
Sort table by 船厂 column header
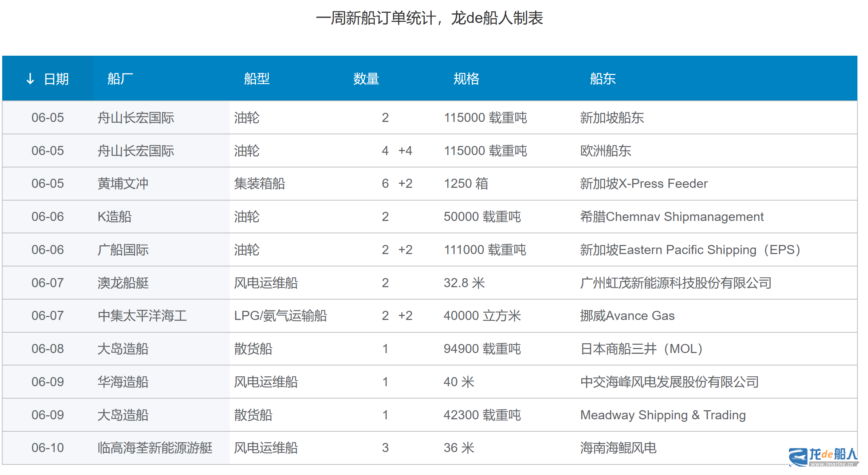tap(120, 79)
